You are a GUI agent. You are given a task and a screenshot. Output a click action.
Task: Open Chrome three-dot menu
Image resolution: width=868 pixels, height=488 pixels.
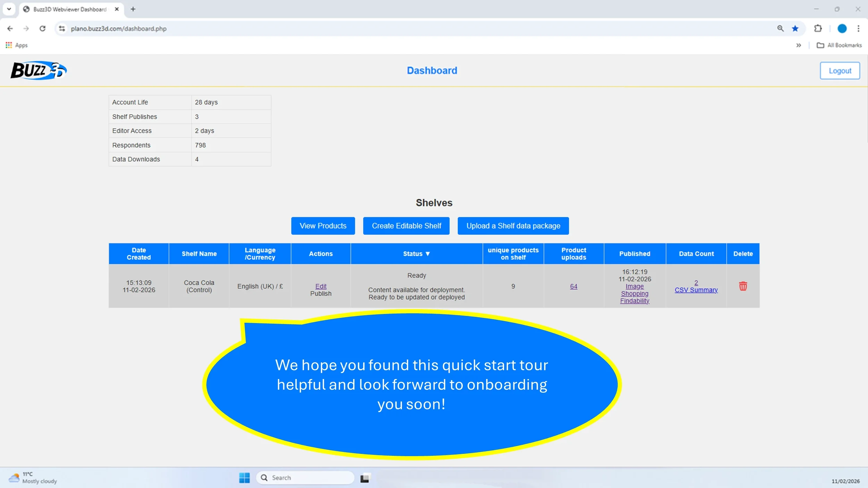858,28
